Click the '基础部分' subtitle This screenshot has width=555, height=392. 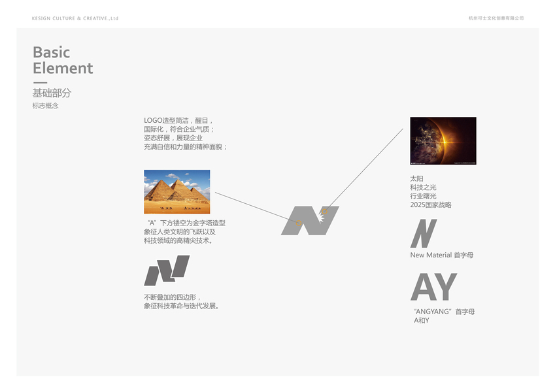52,93
